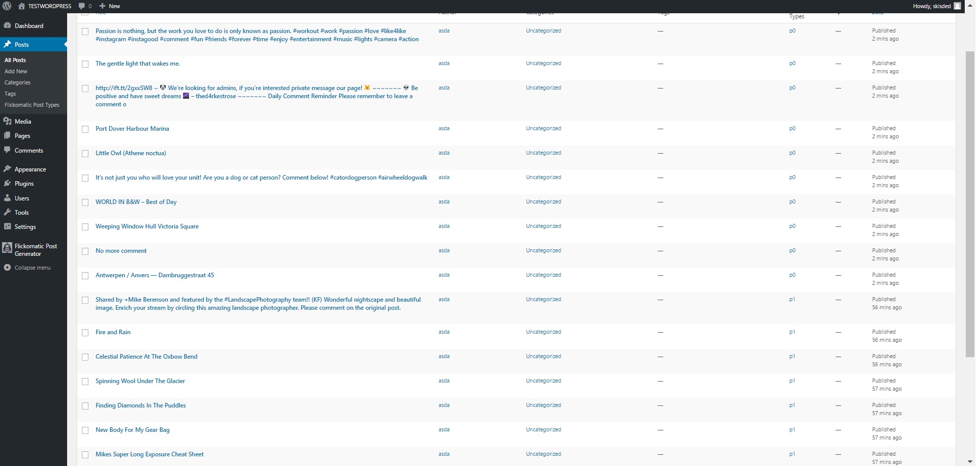This screenshot has width=980, height=466.
Task: Click the vertical page scrollbar thumb
Action: pyautogui.click(x=970, y=203)
